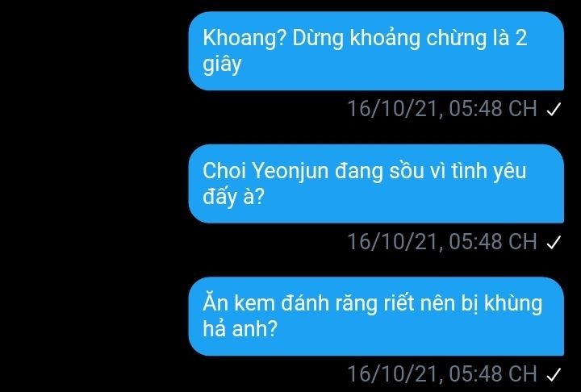Click the sent checkmark under the Choi Yeonjun message
The image size is (581, 392).
554,242
